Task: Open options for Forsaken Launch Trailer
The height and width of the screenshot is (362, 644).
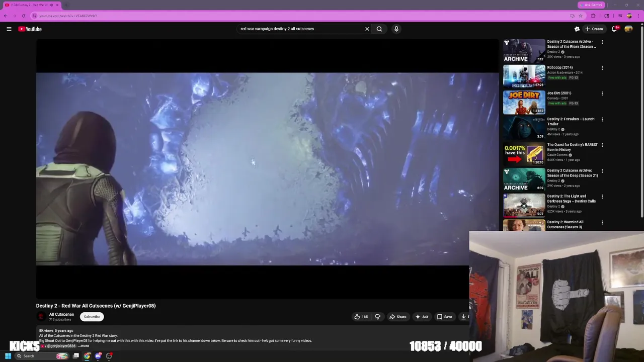Action: pos(602,120)
